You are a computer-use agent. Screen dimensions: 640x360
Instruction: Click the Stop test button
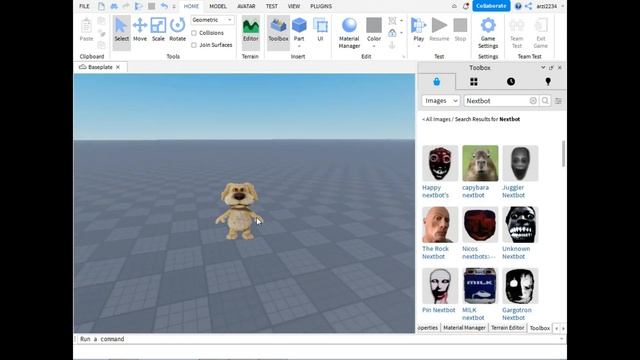pyautogui.click(x=460, y=30)
